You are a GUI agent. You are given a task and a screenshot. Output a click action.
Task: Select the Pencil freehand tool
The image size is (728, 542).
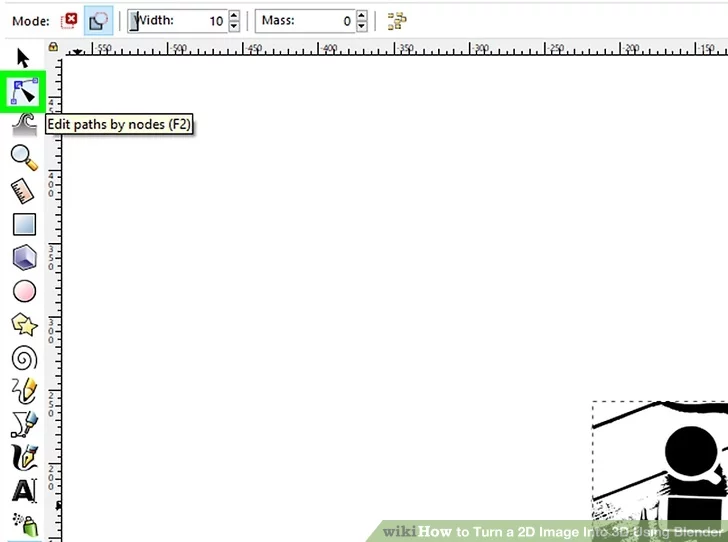pos(24,391)
